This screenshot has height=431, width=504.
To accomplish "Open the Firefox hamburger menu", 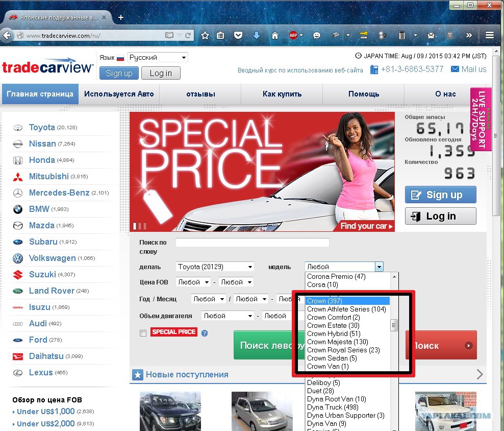I will [490, 35].
